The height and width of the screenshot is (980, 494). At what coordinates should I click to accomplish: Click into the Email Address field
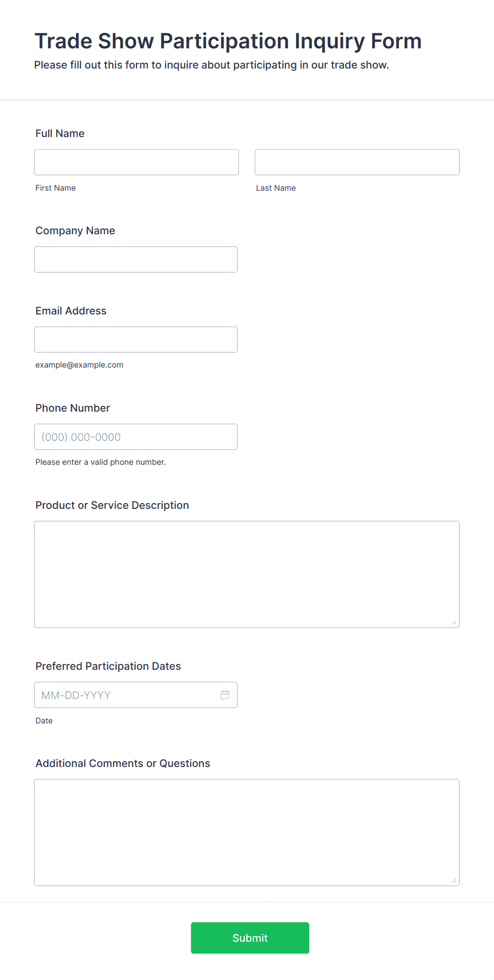point(136,339)
